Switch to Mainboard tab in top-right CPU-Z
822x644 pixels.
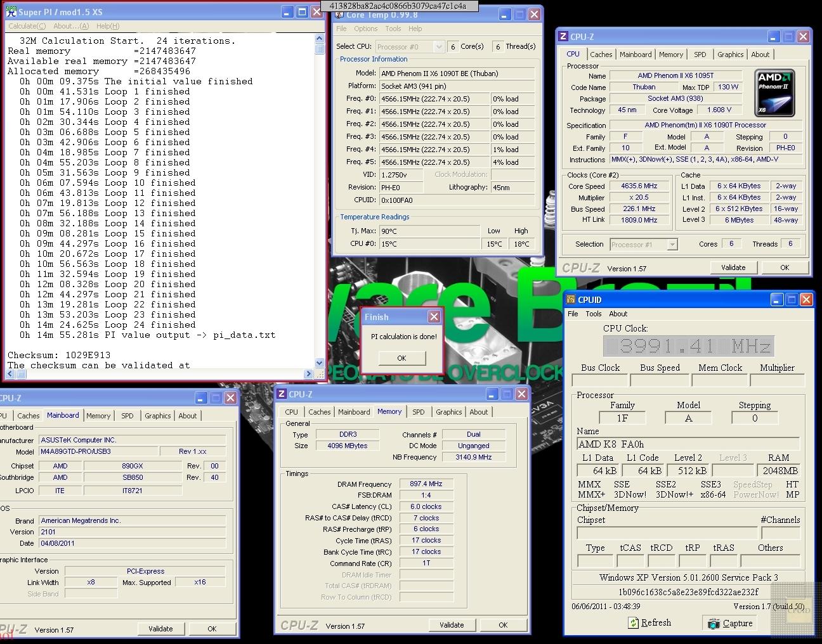pos(636,55)
